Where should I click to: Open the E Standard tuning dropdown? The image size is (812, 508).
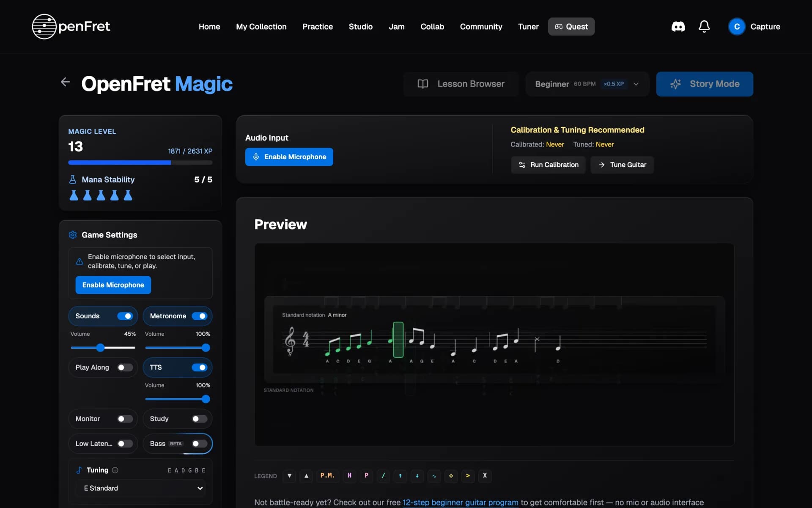[141, 488]
